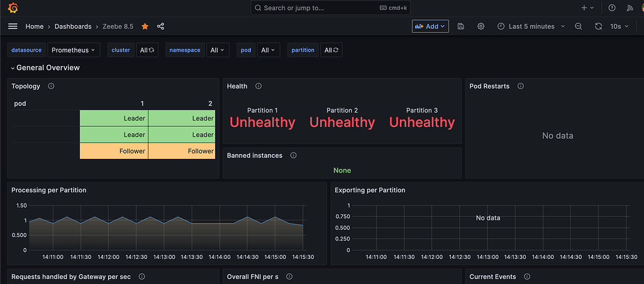
Task: Click the zoom out time range icon
Action: coord(579,26)
